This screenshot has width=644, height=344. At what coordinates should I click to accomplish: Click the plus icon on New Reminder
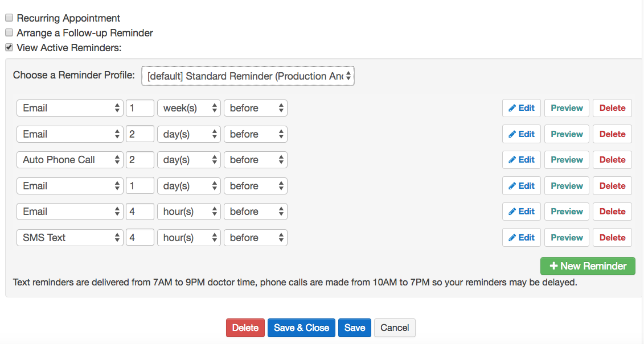[x=553, y=266]
